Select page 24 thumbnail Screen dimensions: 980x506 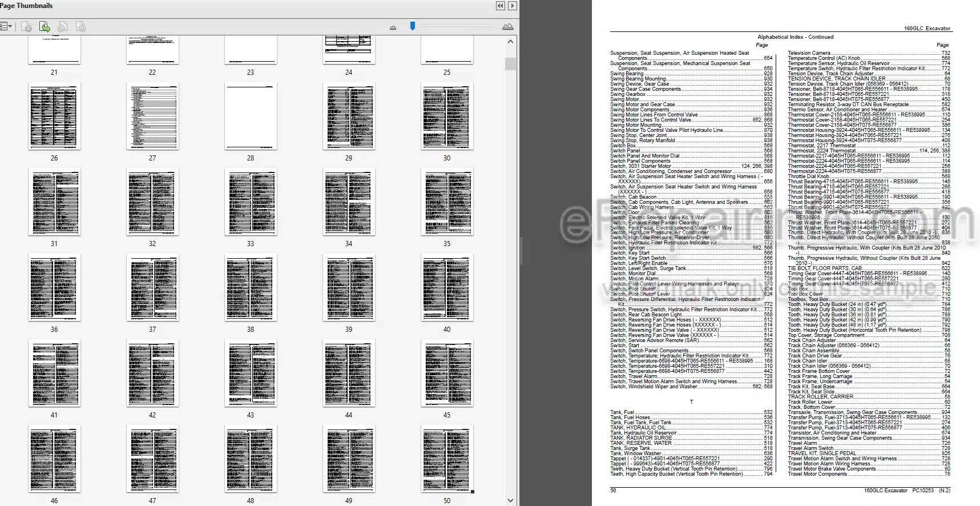(349, 50)
